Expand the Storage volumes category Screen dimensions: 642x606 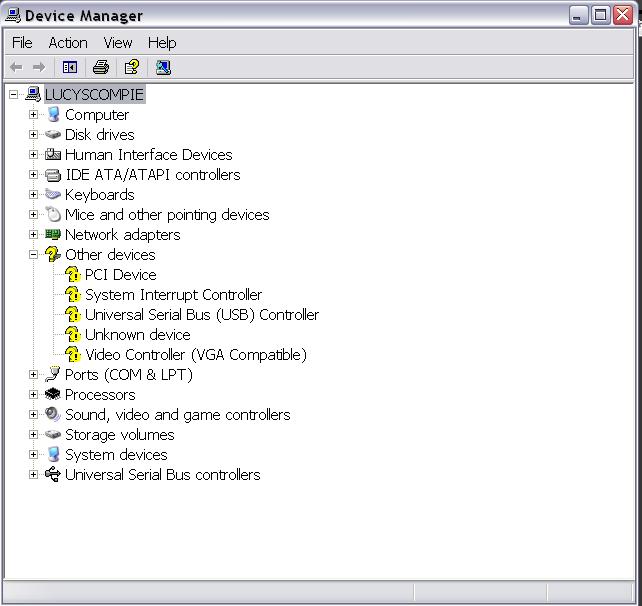coord(34,434)
